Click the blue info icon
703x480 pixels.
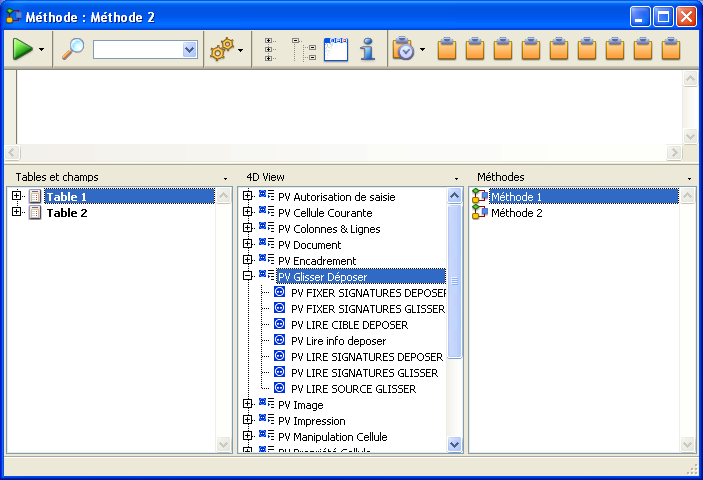point(367,49)
